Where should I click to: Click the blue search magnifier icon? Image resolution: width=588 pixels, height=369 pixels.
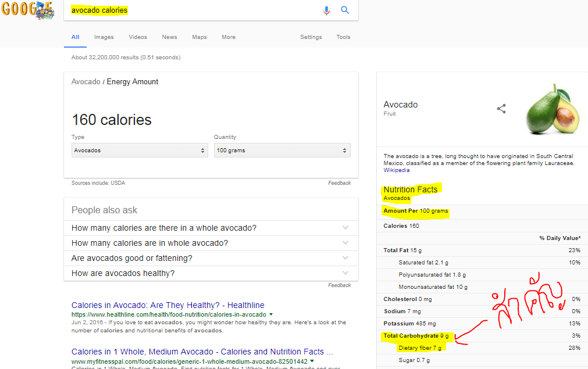click(x=345, y=10)
